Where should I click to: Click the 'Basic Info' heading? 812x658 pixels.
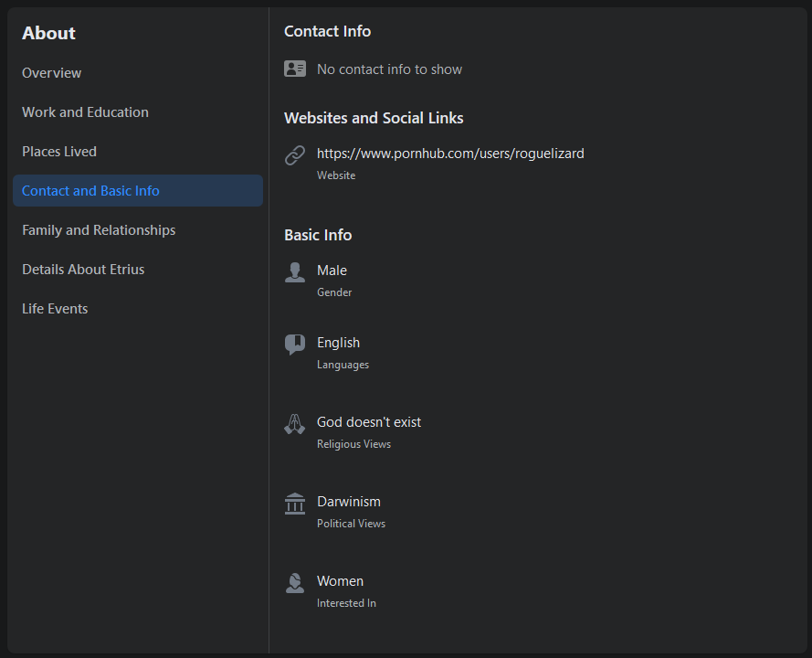coord(318,235)
